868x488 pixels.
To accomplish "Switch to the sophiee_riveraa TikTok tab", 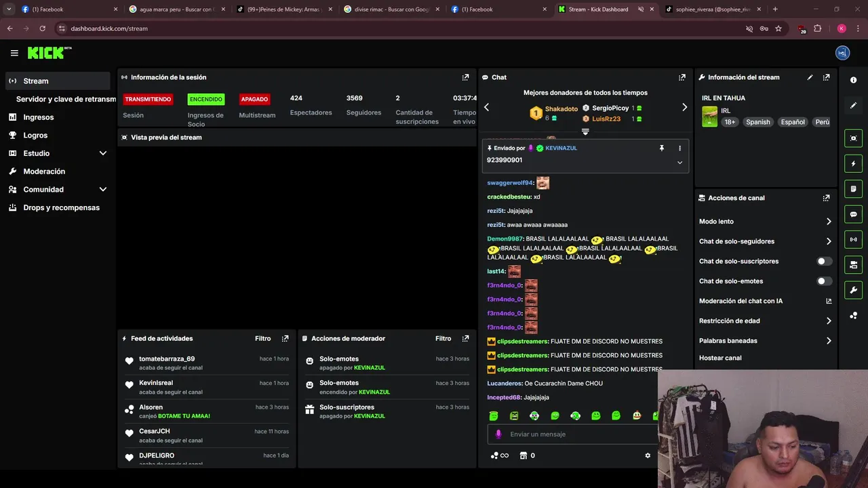I will pos(712,9).
